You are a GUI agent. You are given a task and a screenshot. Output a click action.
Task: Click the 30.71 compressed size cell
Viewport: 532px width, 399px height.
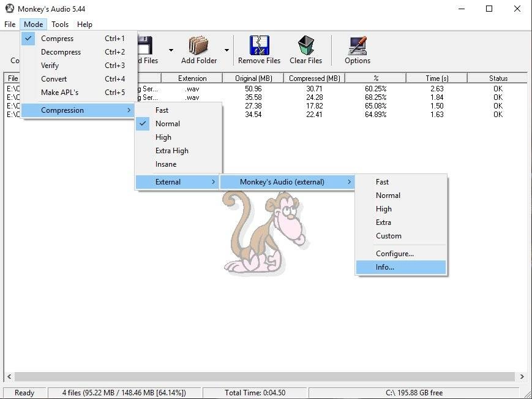314,89
